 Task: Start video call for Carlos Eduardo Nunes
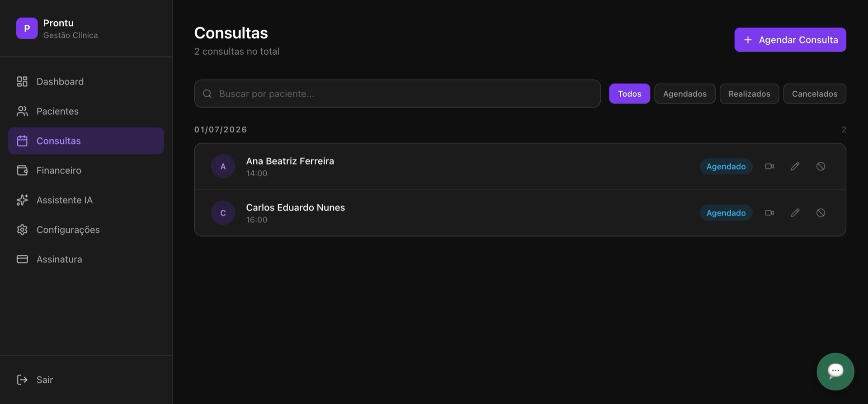[x=769, y=213]
